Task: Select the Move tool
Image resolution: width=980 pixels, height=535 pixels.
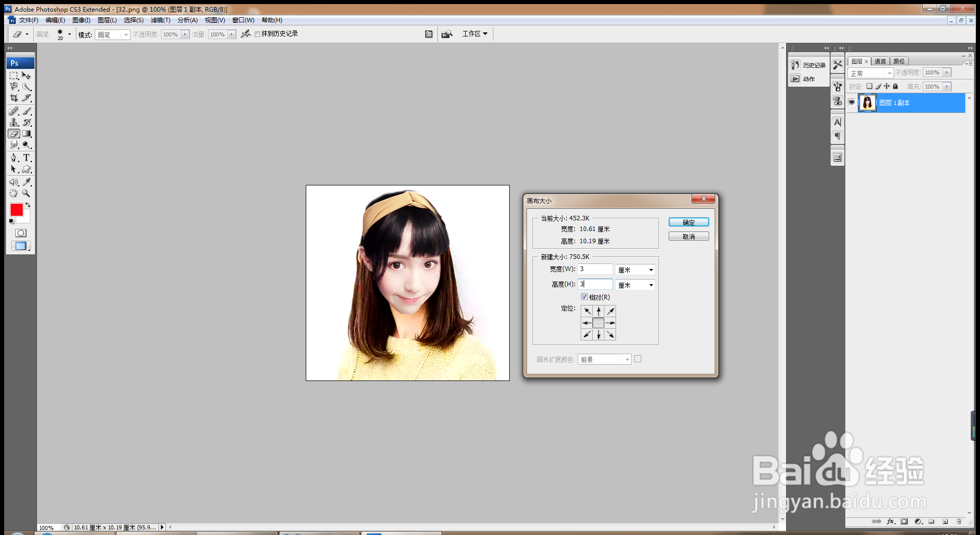Action: (27, 75)
